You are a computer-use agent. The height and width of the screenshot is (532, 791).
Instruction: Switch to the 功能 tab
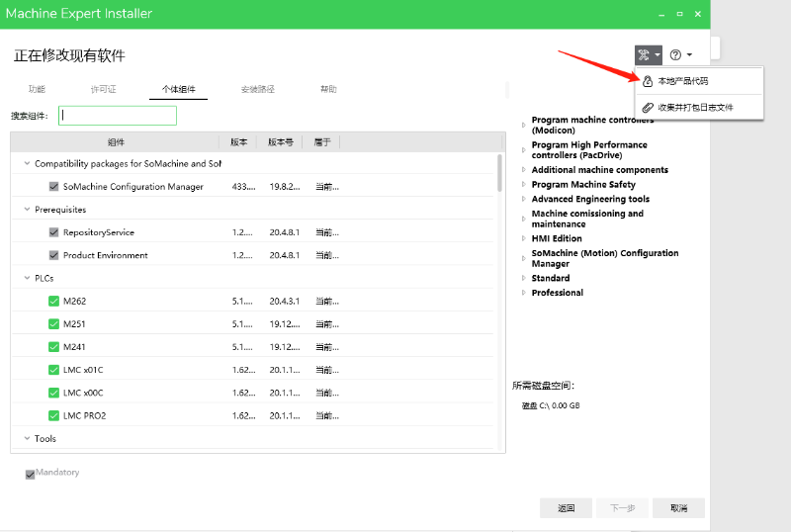click(x=37, y=89)
